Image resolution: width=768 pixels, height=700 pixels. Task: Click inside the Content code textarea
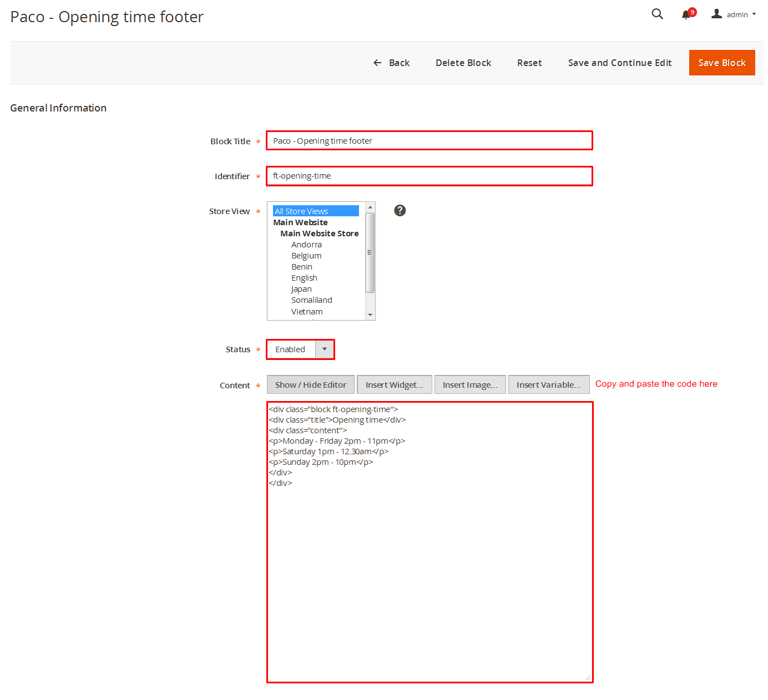tap(430, 542)
